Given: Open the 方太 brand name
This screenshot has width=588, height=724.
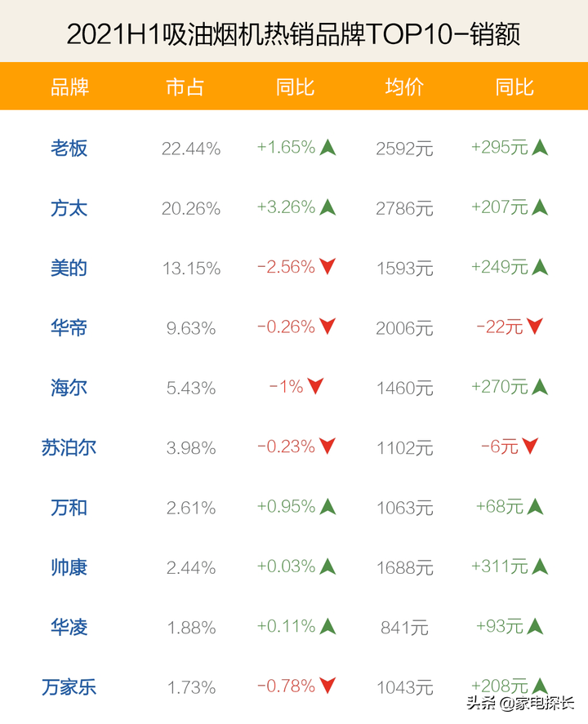Looking at the screenshot, I should point(69,208).
